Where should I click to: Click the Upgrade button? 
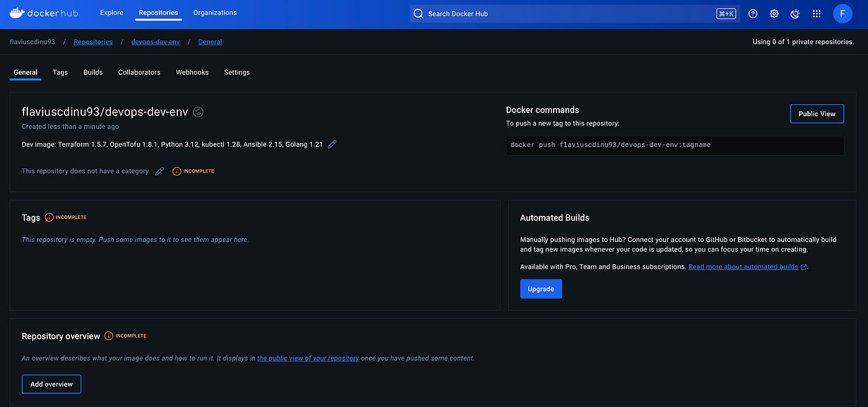tap(541, 289)
